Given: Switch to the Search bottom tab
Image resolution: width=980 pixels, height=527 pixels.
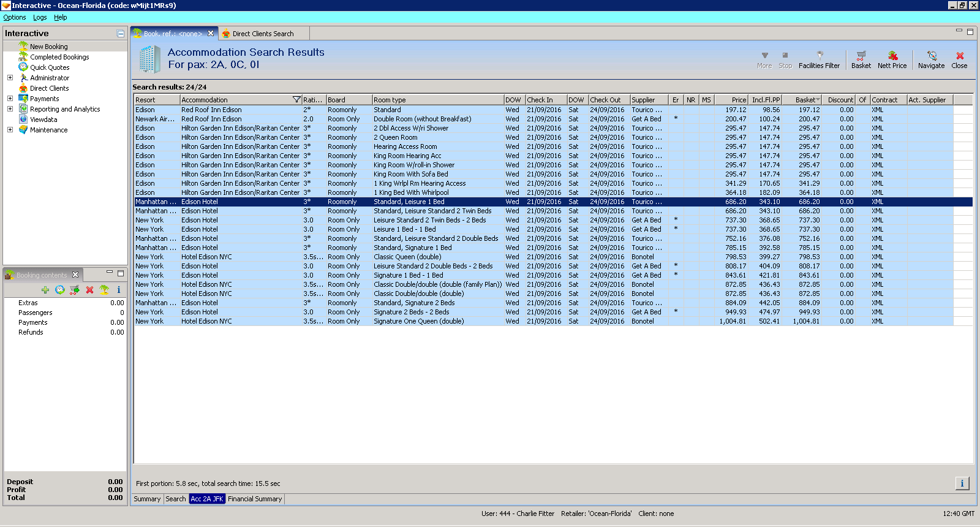Looking at the screenshot, I should pos(176,499).
